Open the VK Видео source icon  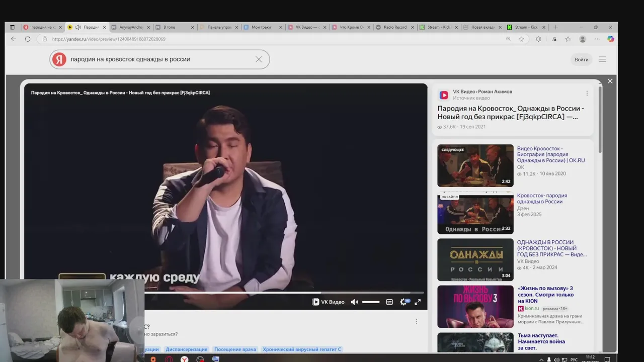coord(444,95)
